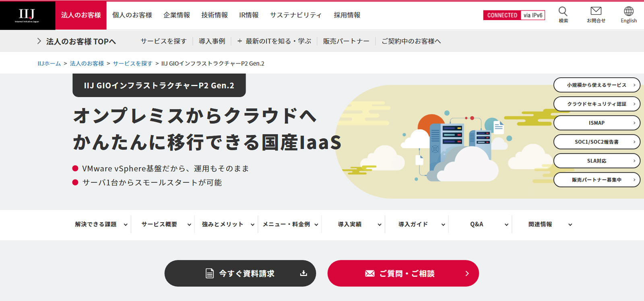Screen dimensions: 644x301
Task: Open サステナビリティ menu
Action: coord(296,15)
